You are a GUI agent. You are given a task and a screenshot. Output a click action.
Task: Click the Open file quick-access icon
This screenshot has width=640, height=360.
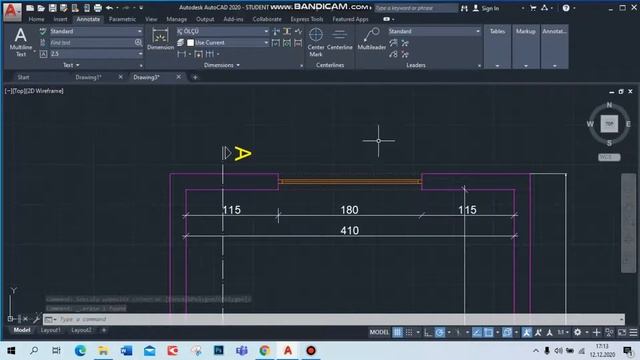tap(41, 8)
